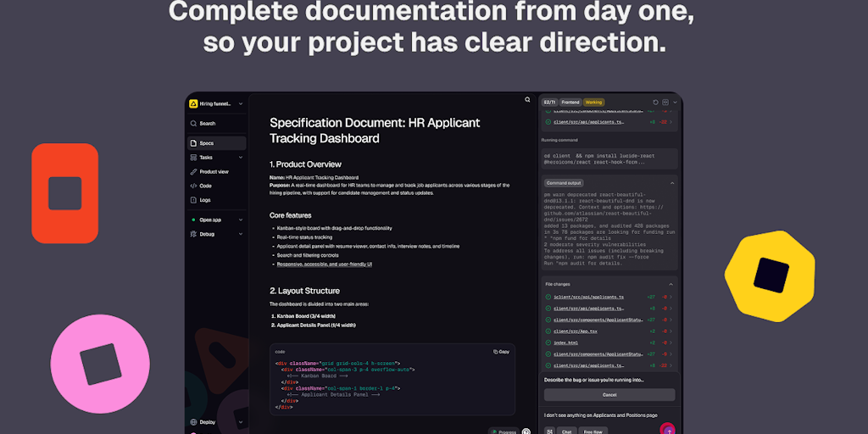The height and width of the screenshot is (434, 868).
Task: Expand the Deploy chevron
Action: (x=240, y=422)
